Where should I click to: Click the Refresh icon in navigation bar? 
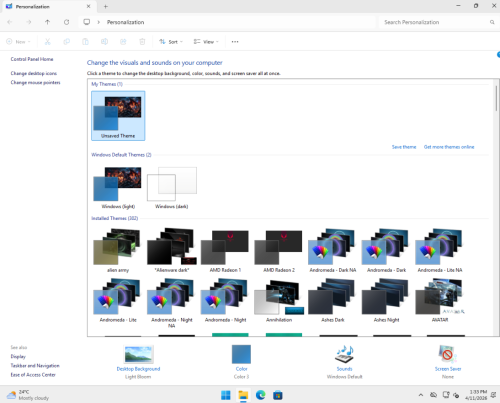[67, 22]
